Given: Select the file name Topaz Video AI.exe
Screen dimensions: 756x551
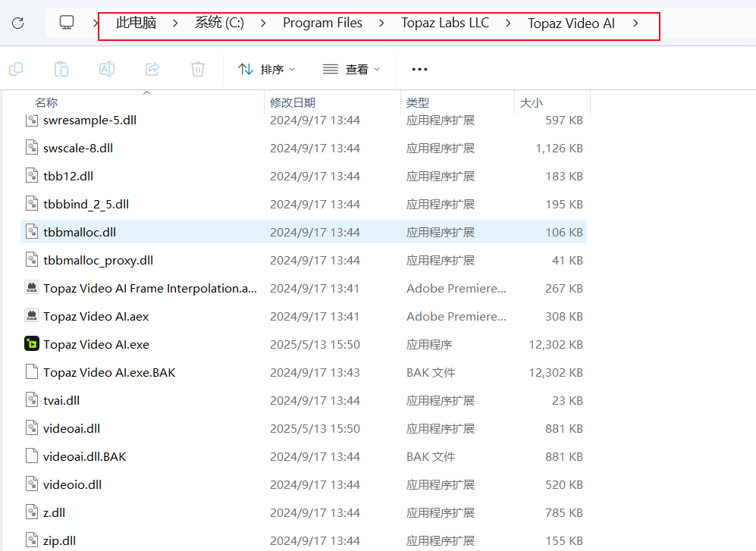Looking at the screenshot, I should tap(96, 344).
